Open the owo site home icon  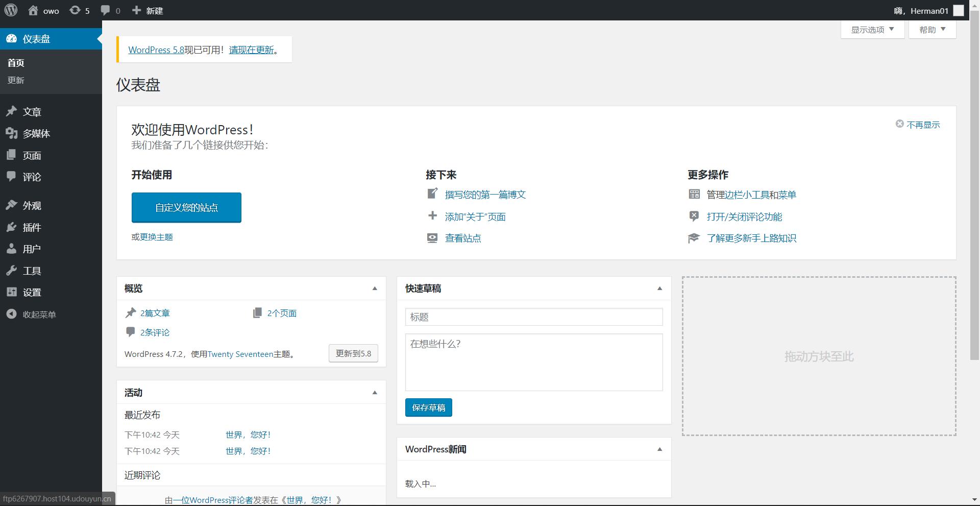[34, 10]
